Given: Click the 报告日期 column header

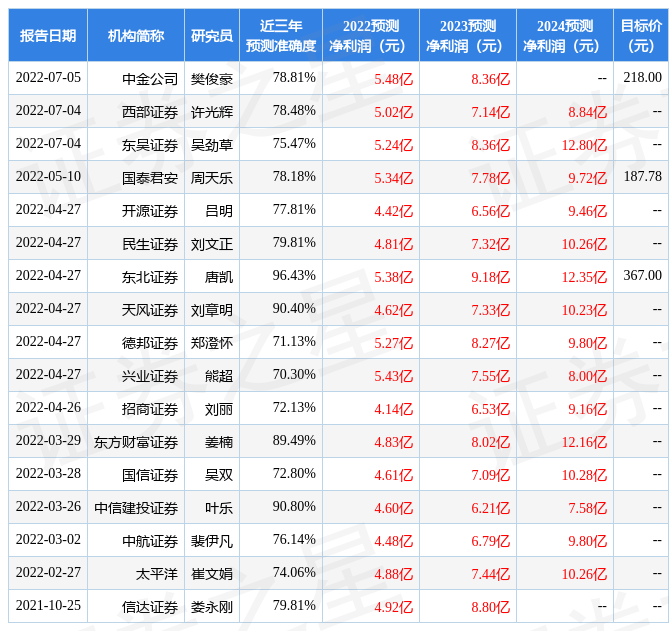Looking at the screenshot, I should click(48, 35).
